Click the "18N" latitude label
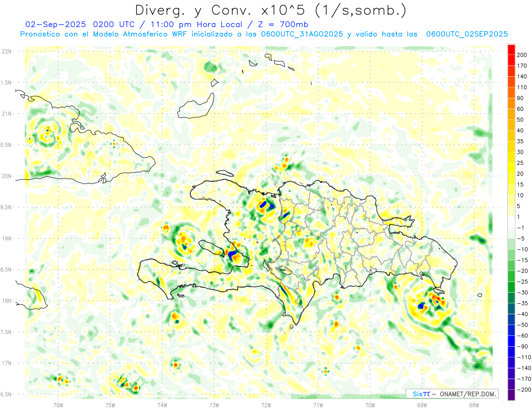 click(x=7, y=301)
